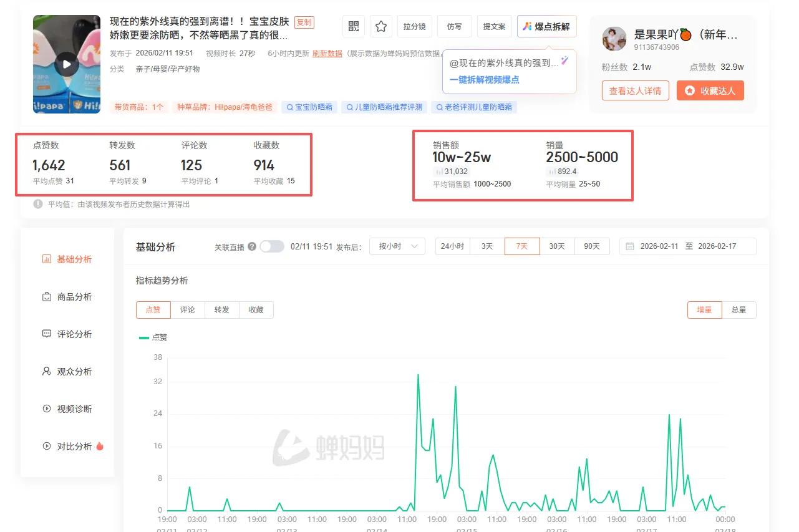Click the 爆点拆解 button
The width and height of the screenshot is (799, 532).
pos(547,27)
